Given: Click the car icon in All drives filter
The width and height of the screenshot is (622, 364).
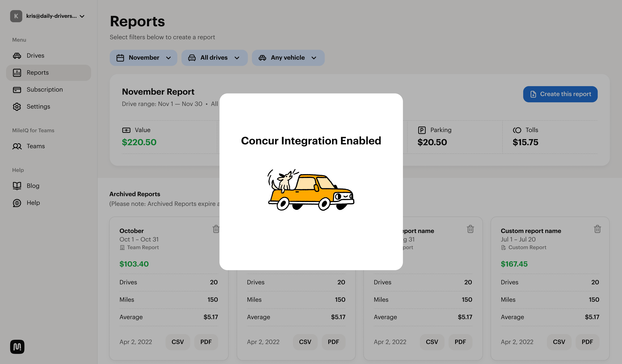Looking at the screenshot, I should point(192,58).
